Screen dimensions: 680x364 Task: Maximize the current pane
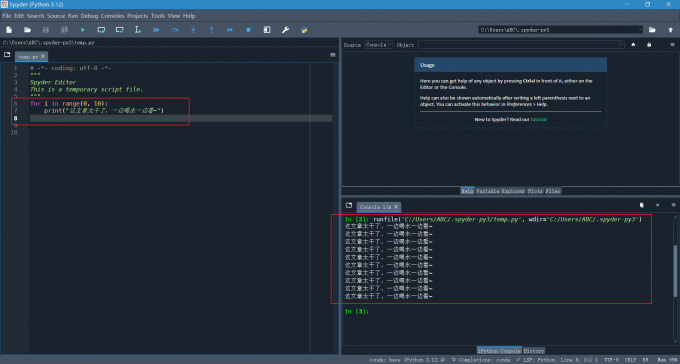(267, 30)
